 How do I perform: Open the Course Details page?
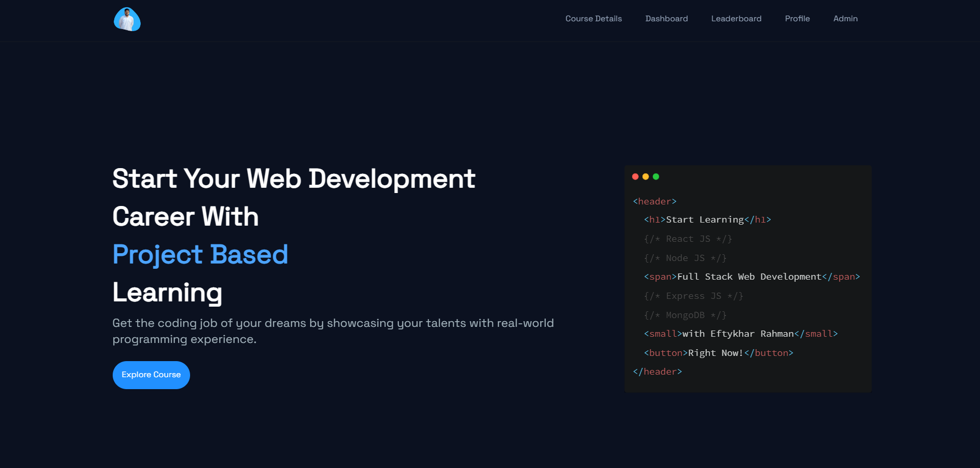[593, 19]
